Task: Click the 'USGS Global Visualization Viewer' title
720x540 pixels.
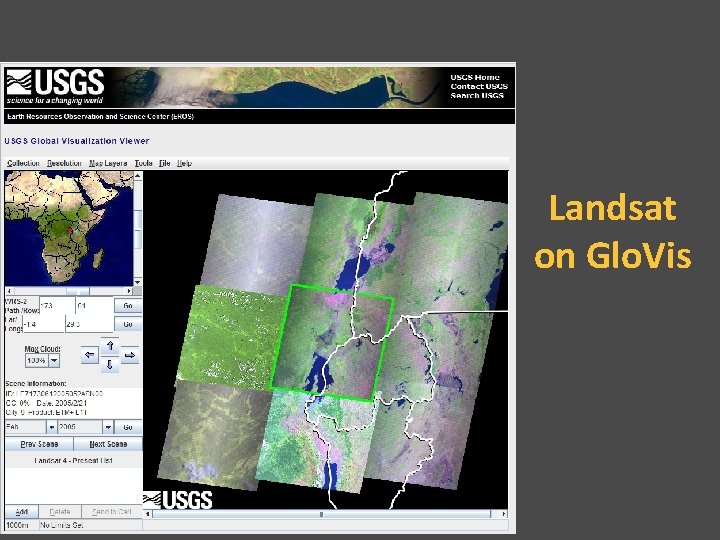Action: click(x=77, y=141)
